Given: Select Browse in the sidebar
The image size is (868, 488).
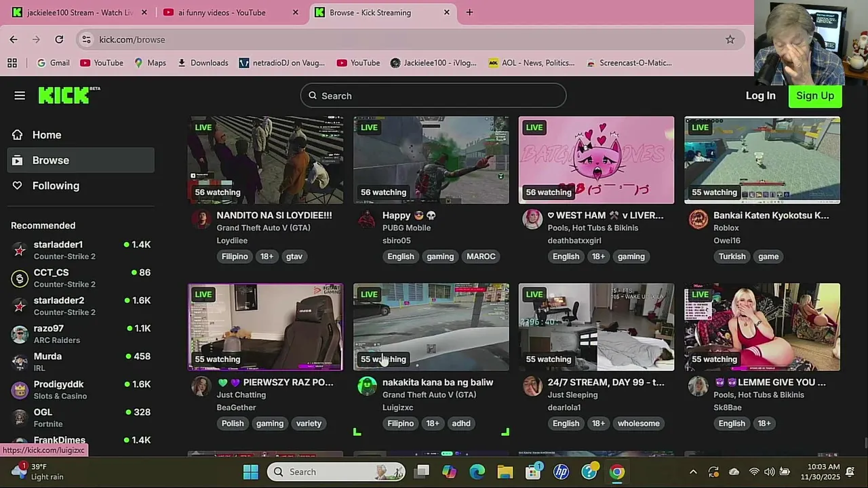Looking at the screenshot, I should [x=81, y=160].
